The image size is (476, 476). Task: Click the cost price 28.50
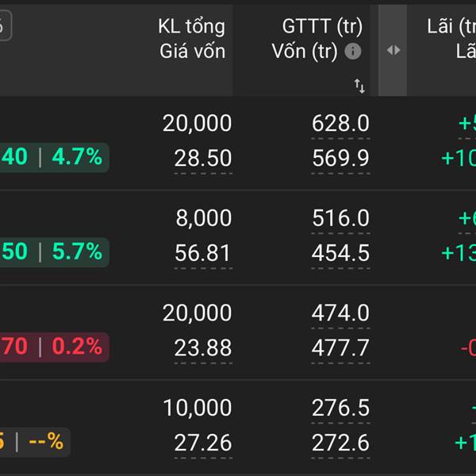[x=203, y=159]
